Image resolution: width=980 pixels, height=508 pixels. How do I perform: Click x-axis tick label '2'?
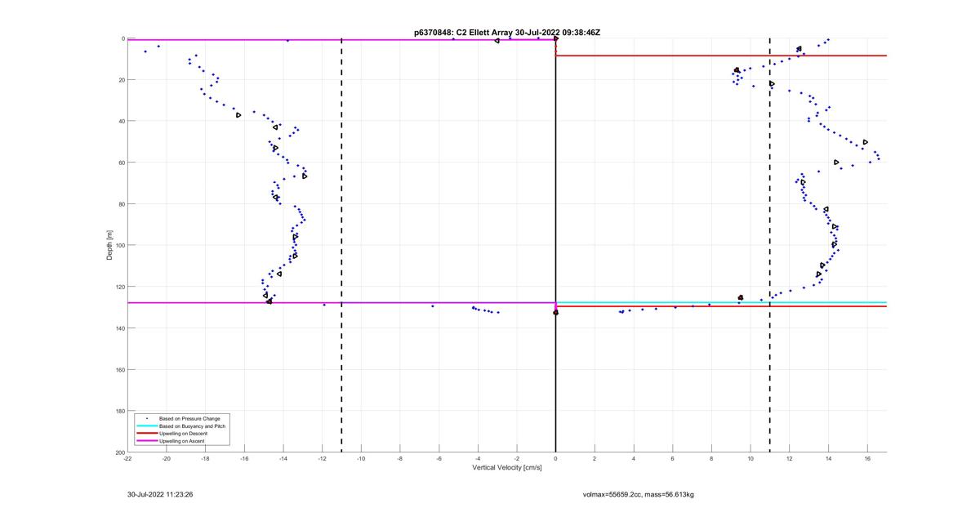(x=595, y=459)
